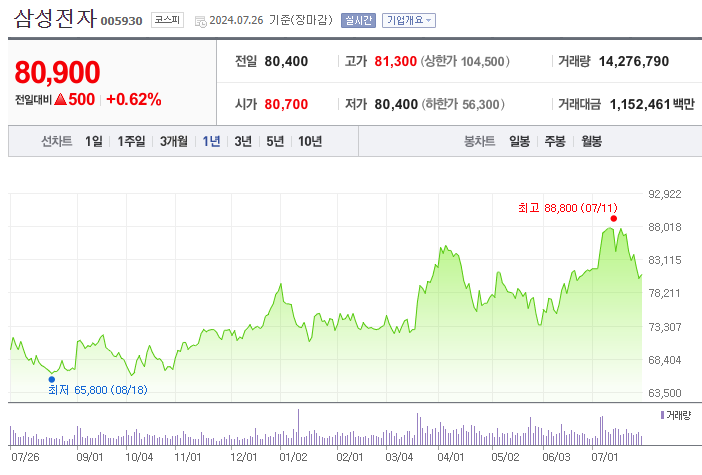The height and width of the screenshot is (475, 702).
Task: Click the 01/02 x-axis date label
Action: (x=293, y=457)
